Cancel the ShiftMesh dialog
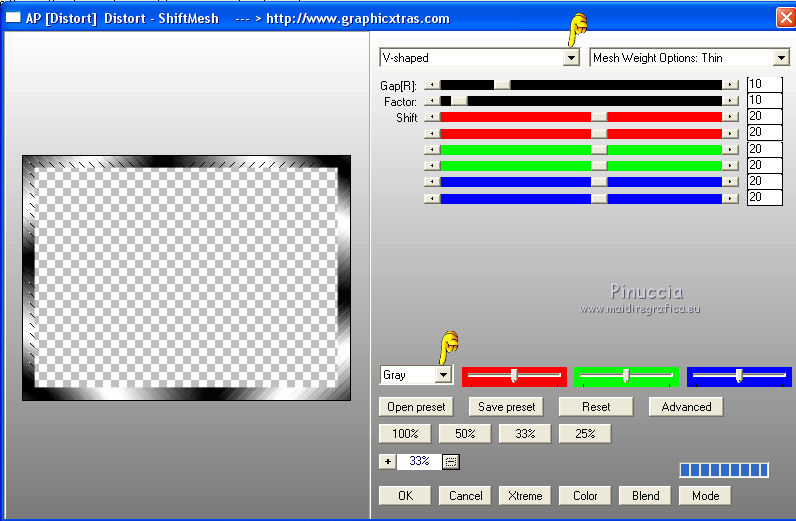796x521 pixels. click(x=465, y=496)
